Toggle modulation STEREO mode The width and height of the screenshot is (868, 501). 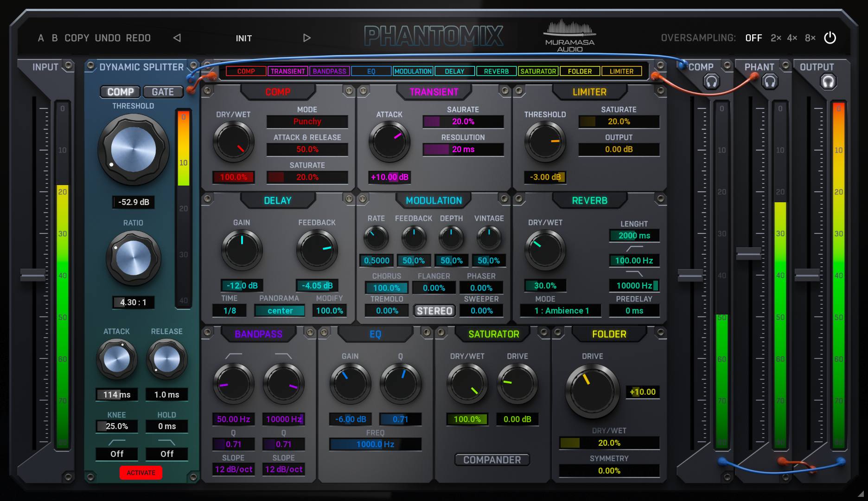[434, 311]
